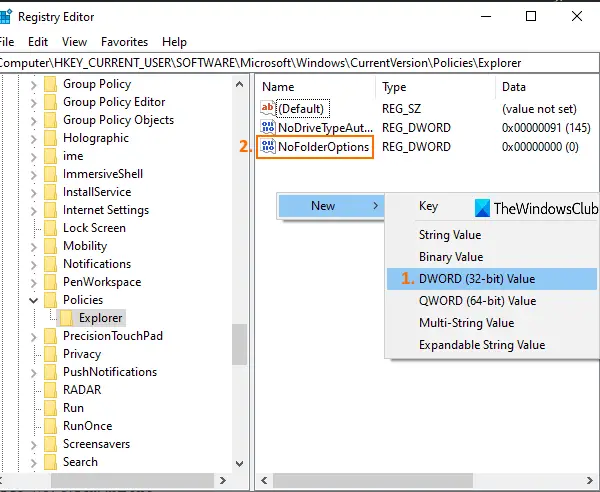The height and width of the screenshot is (492, 600).
Task: Click the Explorer subkey folder icon
Action: click(67, 318)
